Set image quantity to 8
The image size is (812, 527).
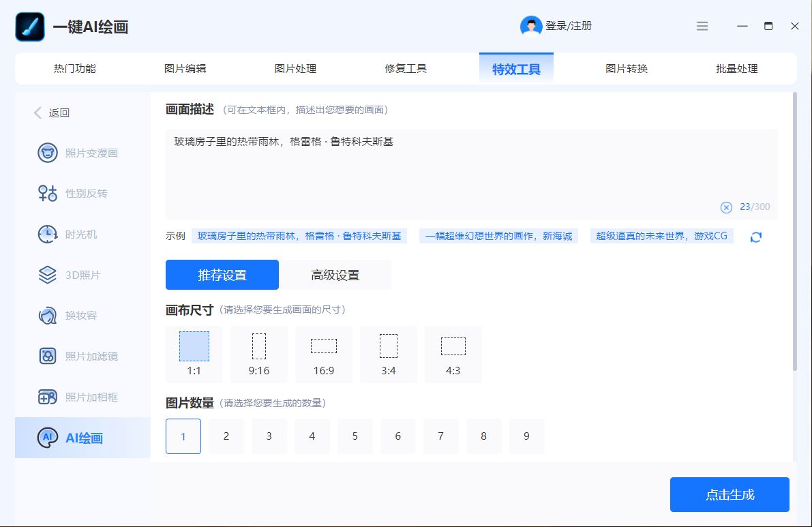coord(483,436)
